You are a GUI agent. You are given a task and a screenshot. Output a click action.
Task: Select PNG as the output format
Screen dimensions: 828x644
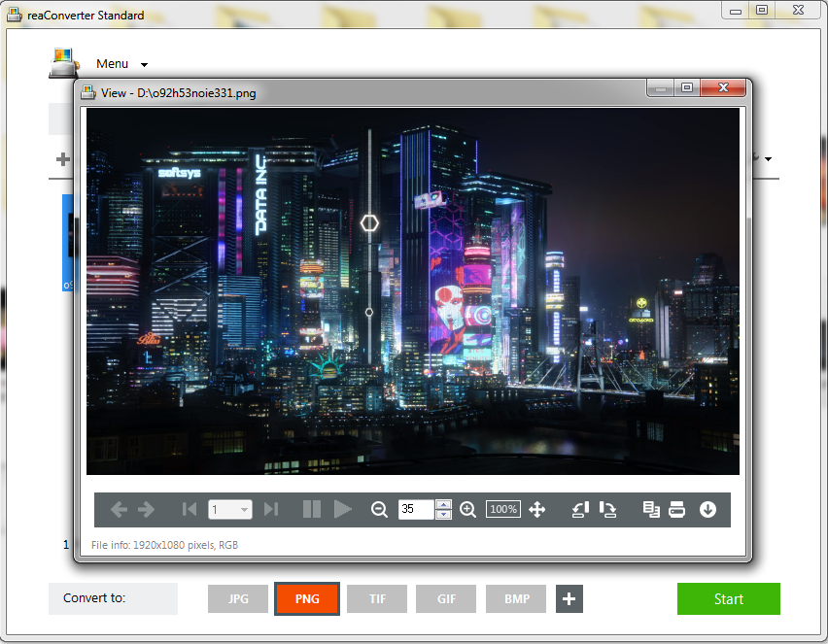pyautogui.click(x=307, y=598)
